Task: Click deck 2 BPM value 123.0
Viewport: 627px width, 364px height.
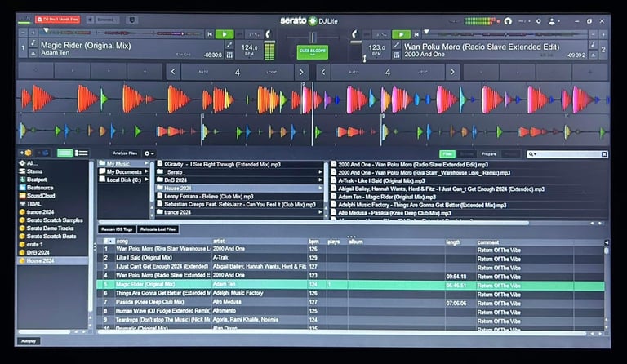Action: [376, 47]
